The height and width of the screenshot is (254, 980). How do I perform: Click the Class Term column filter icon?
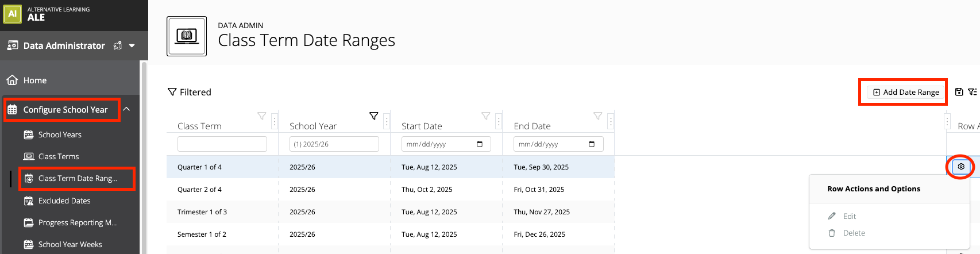[262, 116]
